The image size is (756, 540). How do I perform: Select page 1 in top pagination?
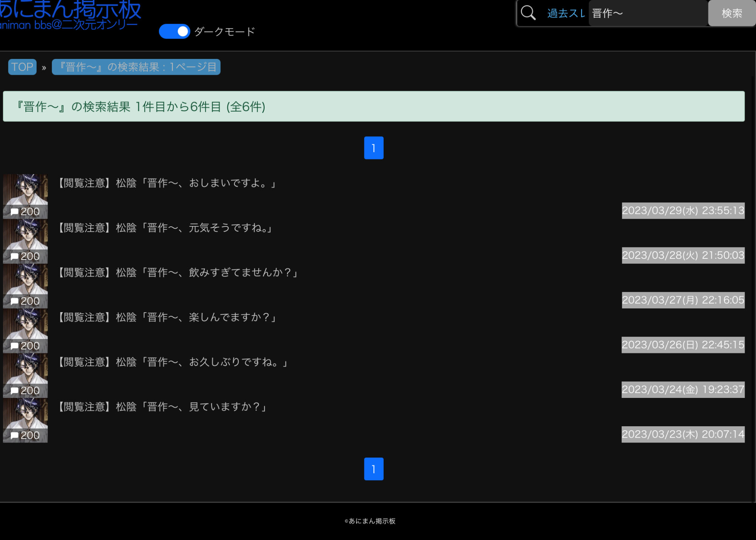tap(373, 148)
